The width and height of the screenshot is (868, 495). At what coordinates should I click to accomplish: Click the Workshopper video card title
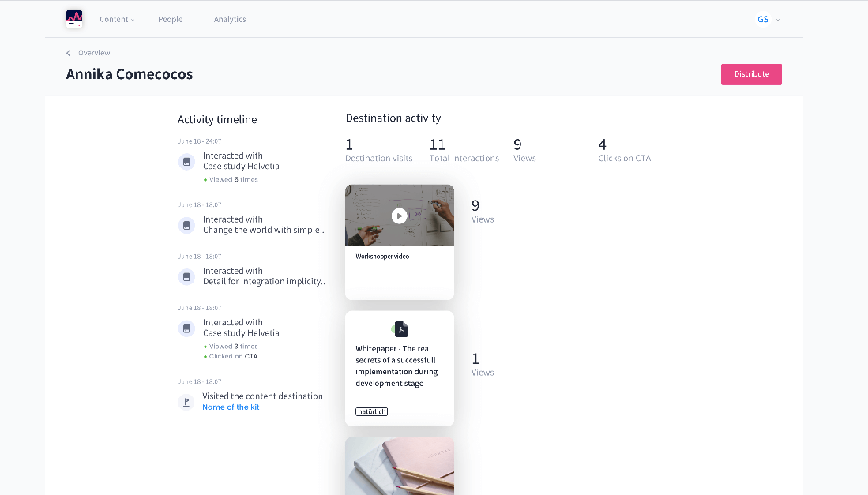[x=382, y=257]
